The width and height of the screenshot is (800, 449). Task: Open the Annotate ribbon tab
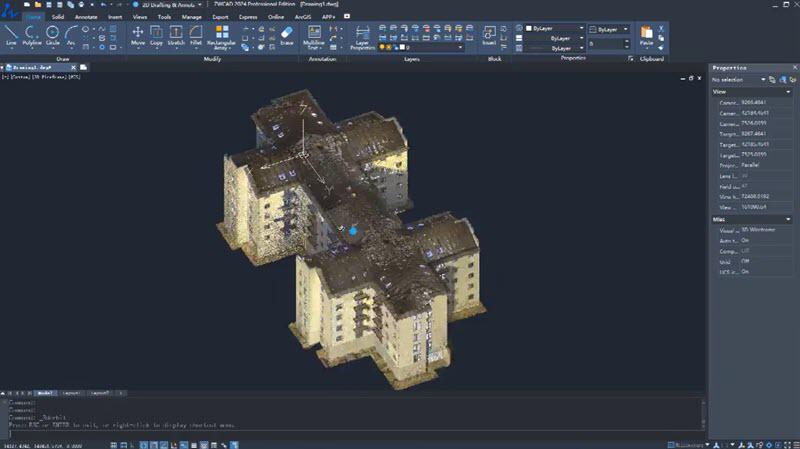point(86,17)
